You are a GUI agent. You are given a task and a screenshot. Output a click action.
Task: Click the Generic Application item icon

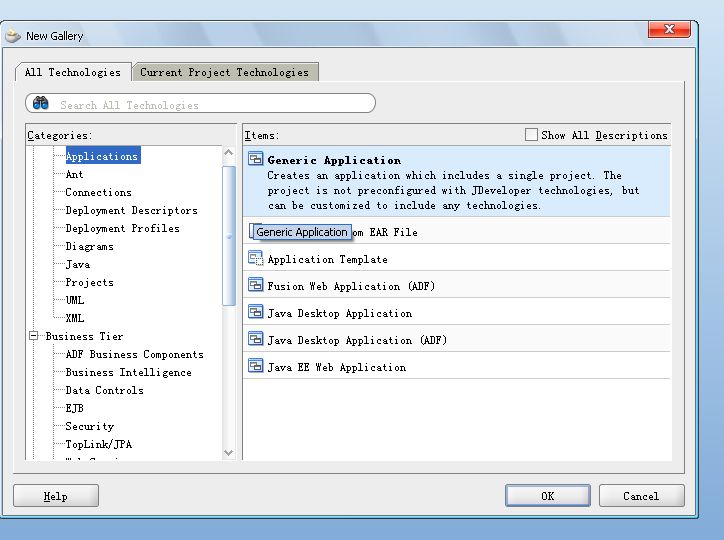pyautogui.click(x=255, y=158)
